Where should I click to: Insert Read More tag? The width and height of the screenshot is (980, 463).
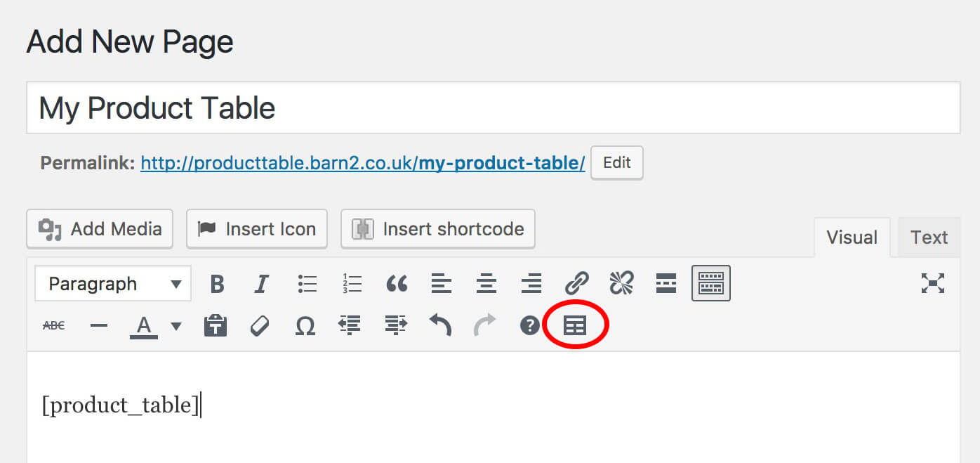tap(666, 284)
